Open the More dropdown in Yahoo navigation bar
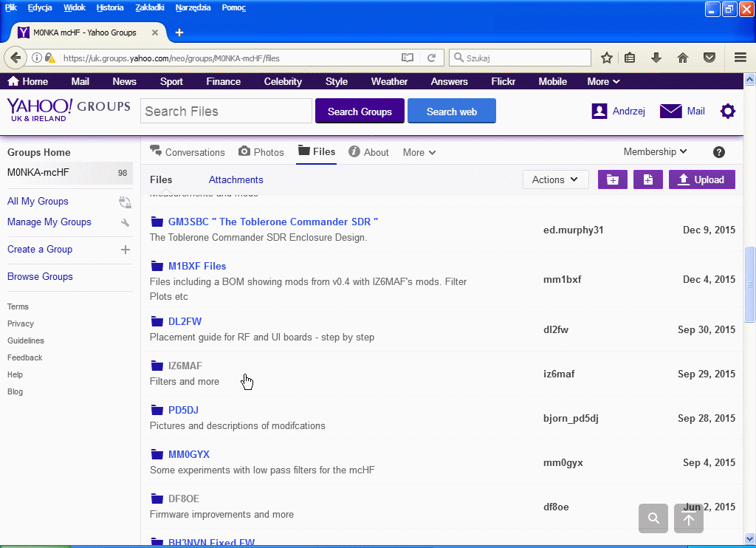Screen dimensions: 756x548 (603, 82)
